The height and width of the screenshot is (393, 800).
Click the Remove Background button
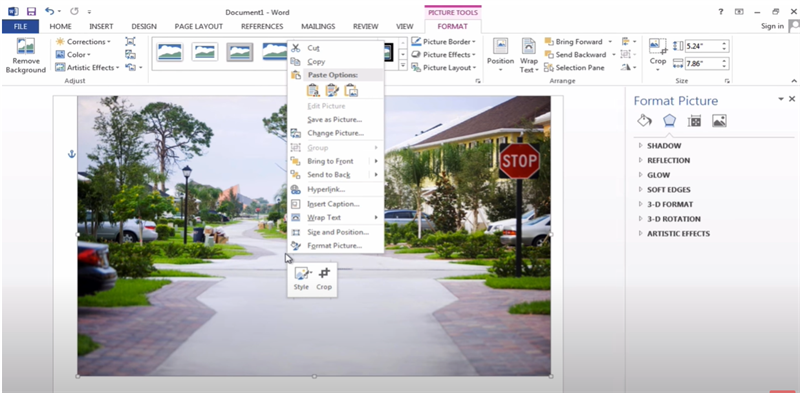tap(26, 56)
